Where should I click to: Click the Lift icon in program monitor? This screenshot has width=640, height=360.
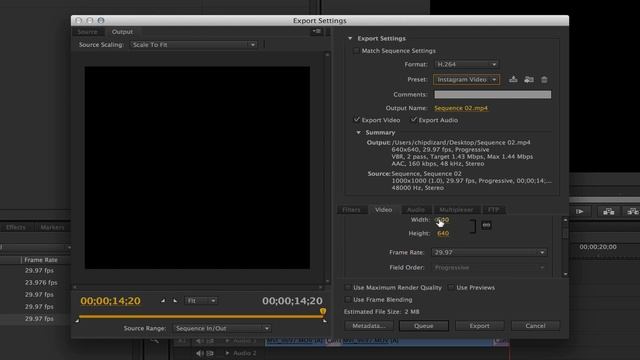click(x=609, y=211)
